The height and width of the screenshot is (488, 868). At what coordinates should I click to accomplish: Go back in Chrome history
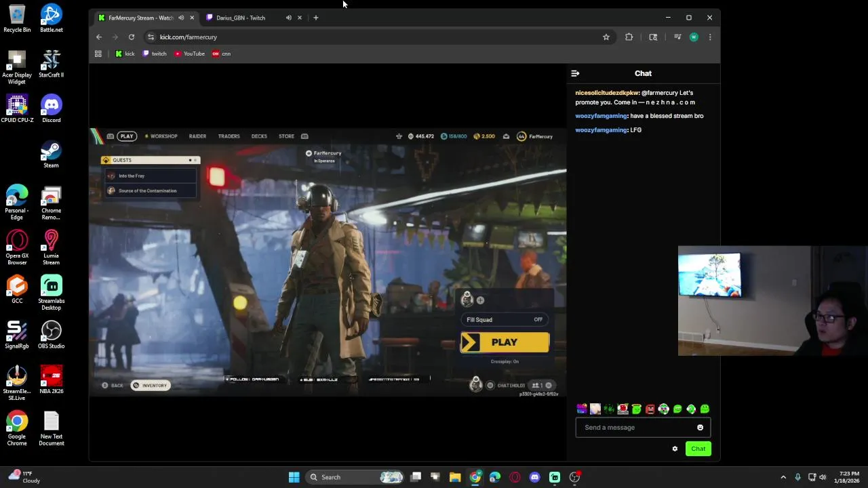click(99, 37)
